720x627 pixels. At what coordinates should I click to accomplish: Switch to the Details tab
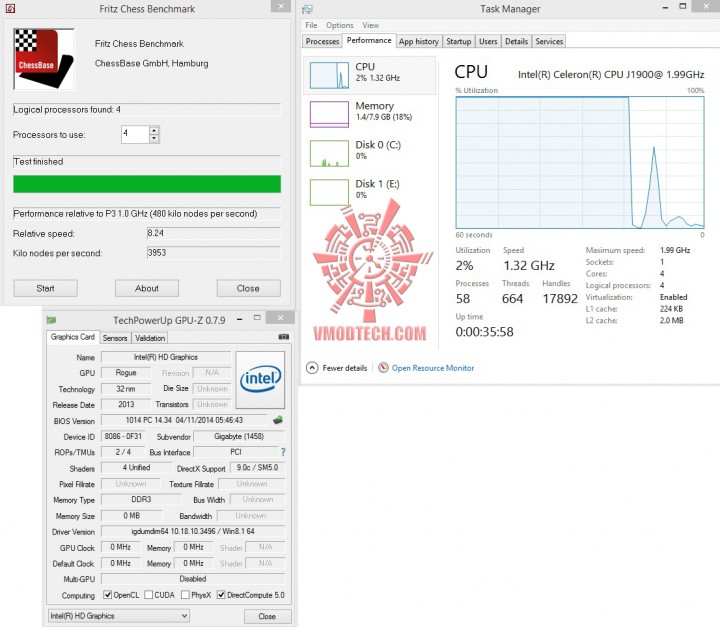(517, 41)
